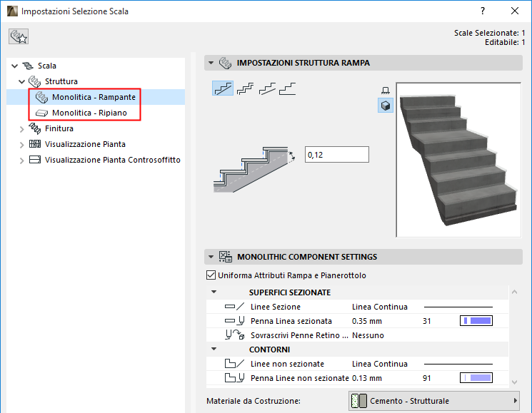
Task: Switch preview to 3D cube view
Action: click(386, 106)
